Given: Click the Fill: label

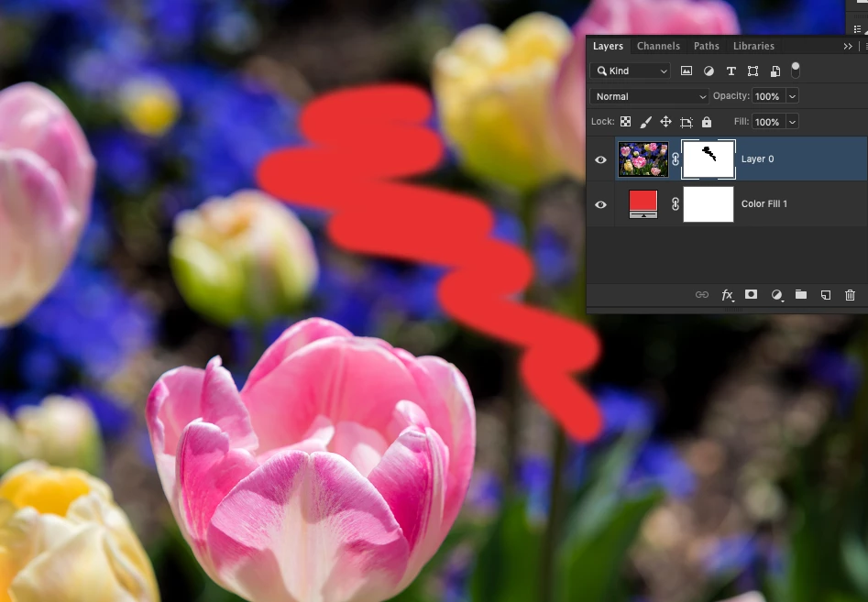Looking at the screenshot, I should (742, 121).
